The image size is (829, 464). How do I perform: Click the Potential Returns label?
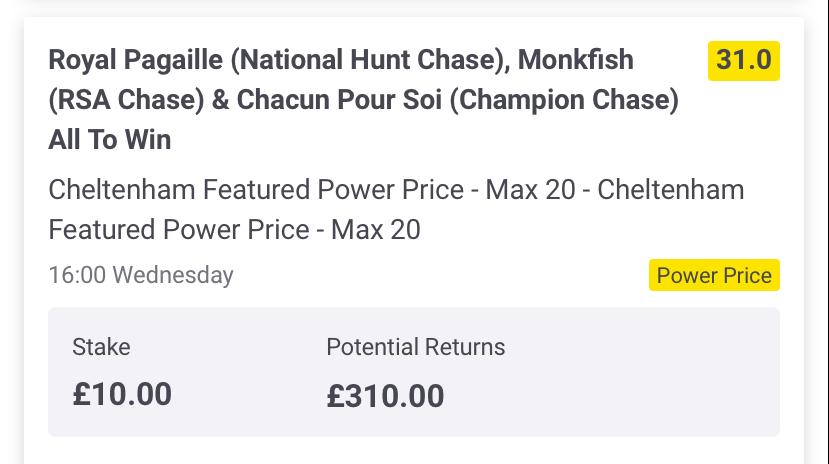tap(415, 347)
